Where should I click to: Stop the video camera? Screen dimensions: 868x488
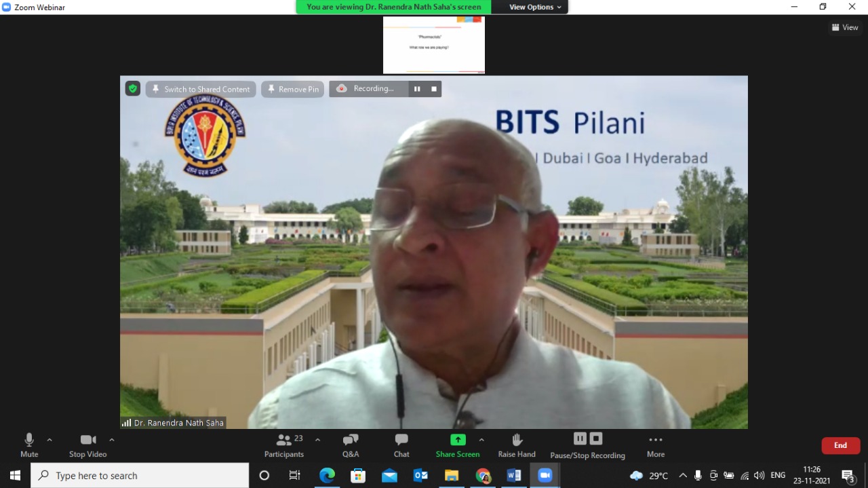88,445
